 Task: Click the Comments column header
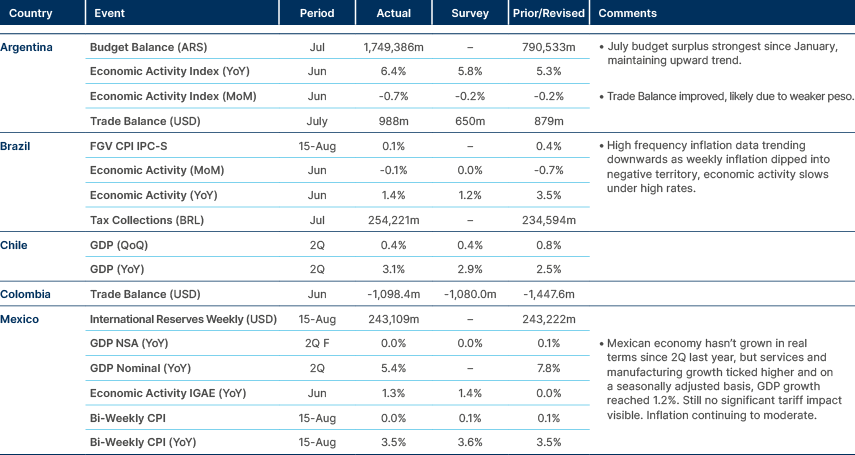(x=628, y=13)
